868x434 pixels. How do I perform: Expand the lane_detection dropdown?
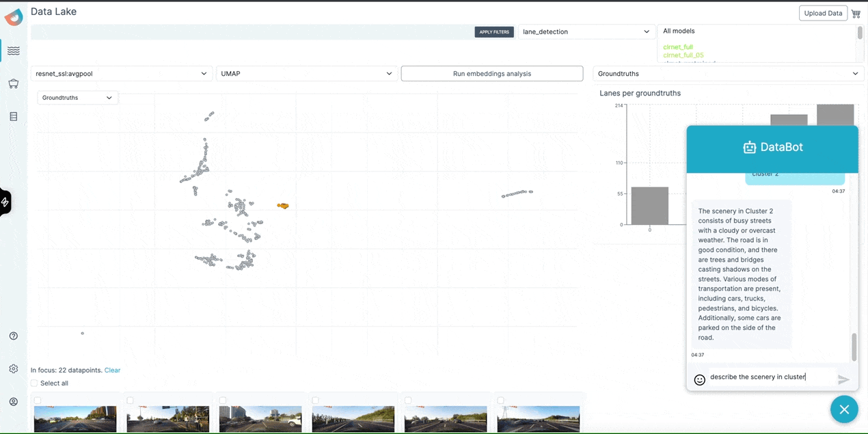586,31
